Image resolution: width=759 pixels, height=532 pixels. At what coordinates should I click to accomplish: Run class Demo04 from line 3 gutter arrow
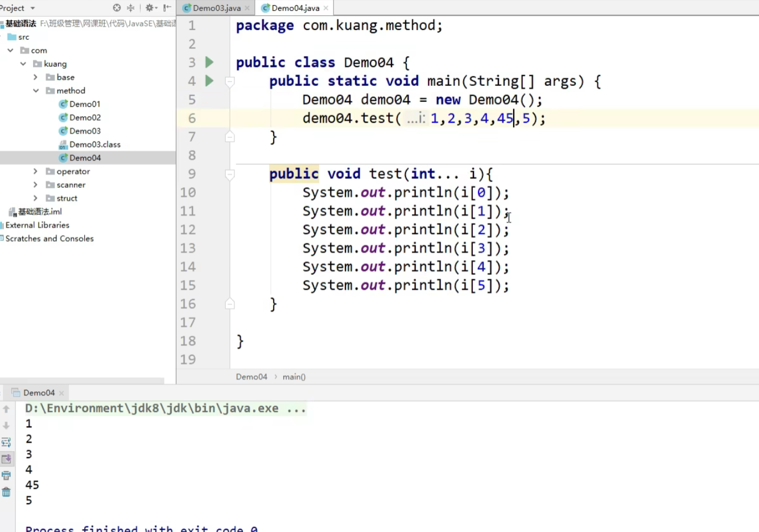tap(209, 62)
